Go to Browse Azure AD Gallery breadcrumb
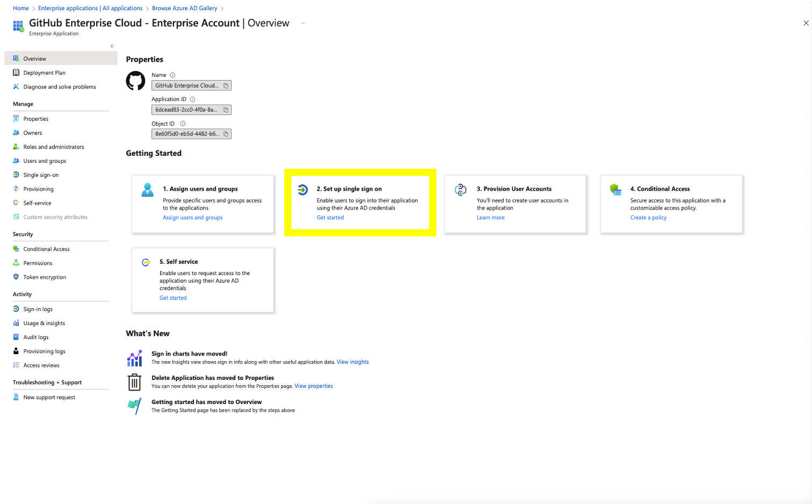 [185, 8]
